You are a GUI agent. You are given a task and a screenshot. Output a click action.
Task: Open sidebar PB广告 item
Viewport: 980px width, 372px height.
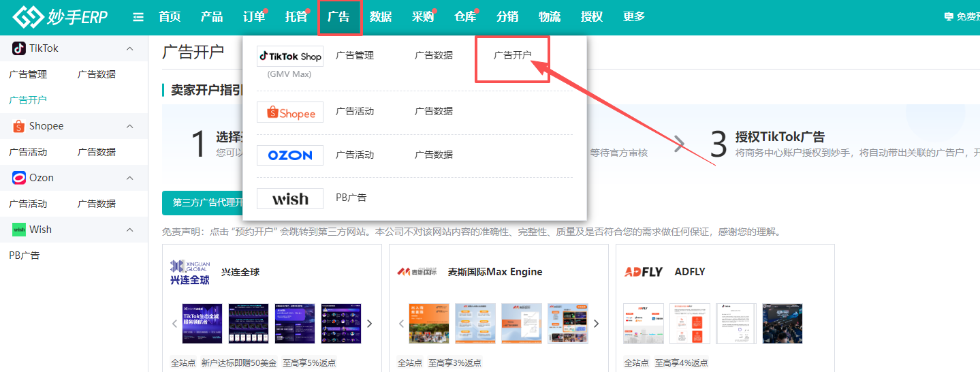[25, 255]
